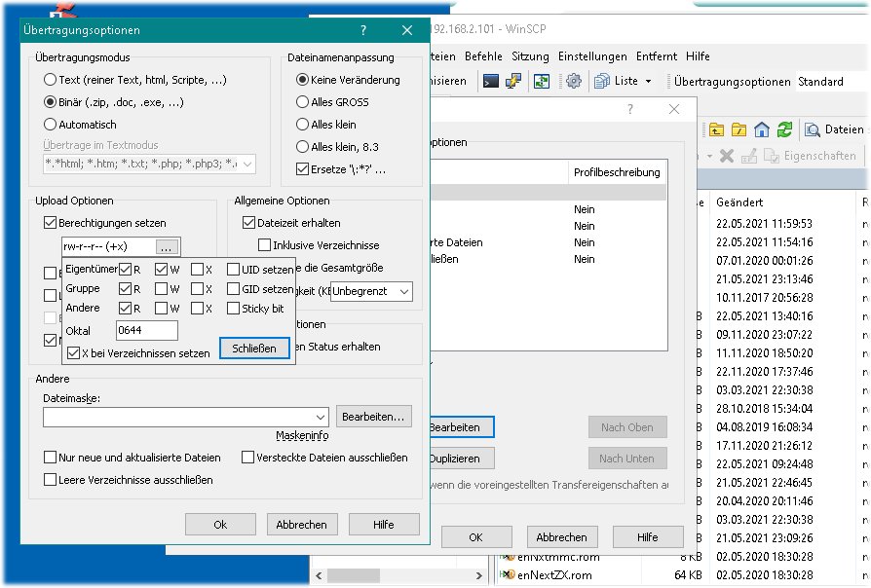Click the synchronize directories toolbar icon
The height and width of the screenshot is (588, 871).
(x=541, y=82)
